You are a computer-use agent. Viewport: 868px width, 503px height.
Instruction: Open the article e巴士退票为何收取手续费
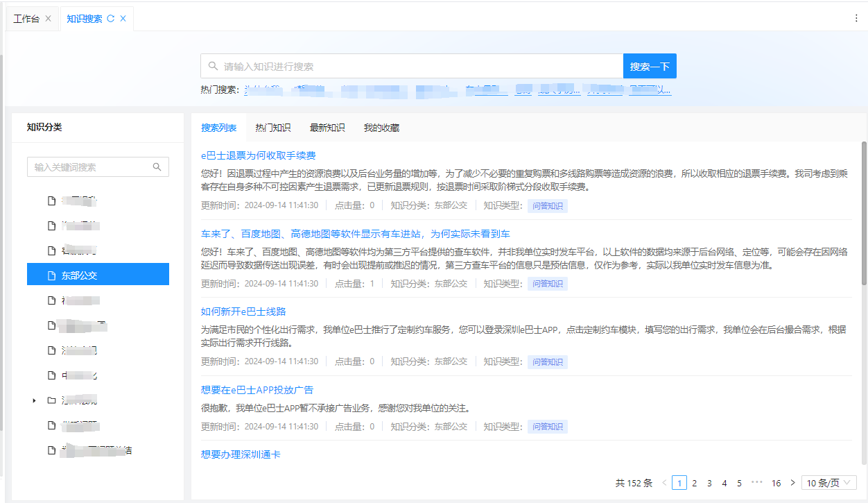click(x=258, y=155)
